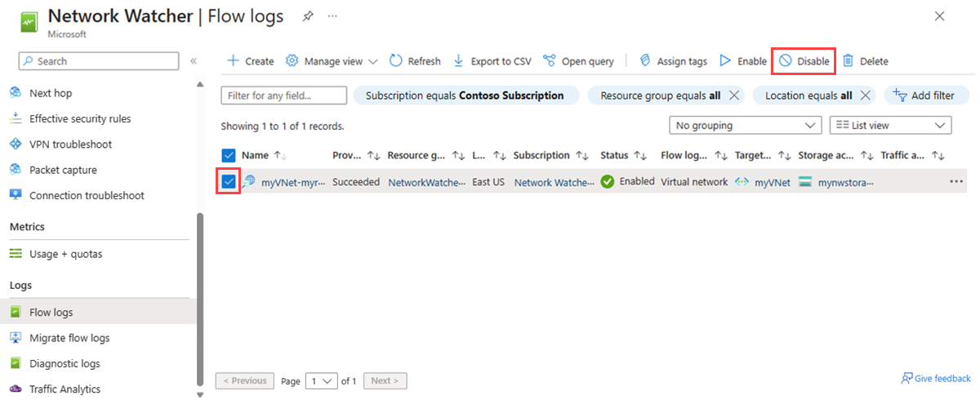Open Network Watche... subscription link in row

[x=555, y=182]
